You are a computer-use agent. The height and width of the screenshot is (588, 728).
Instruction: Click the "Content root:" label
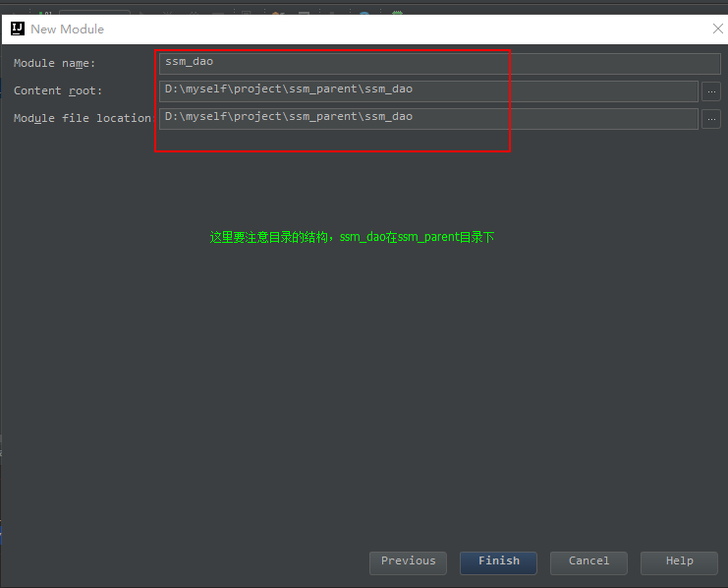click(58, 90)
